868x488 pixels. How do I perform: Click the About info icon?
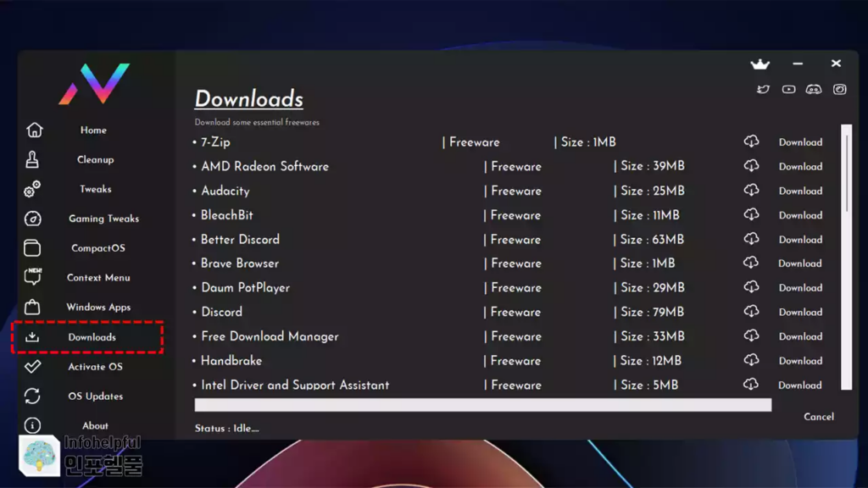32,425
